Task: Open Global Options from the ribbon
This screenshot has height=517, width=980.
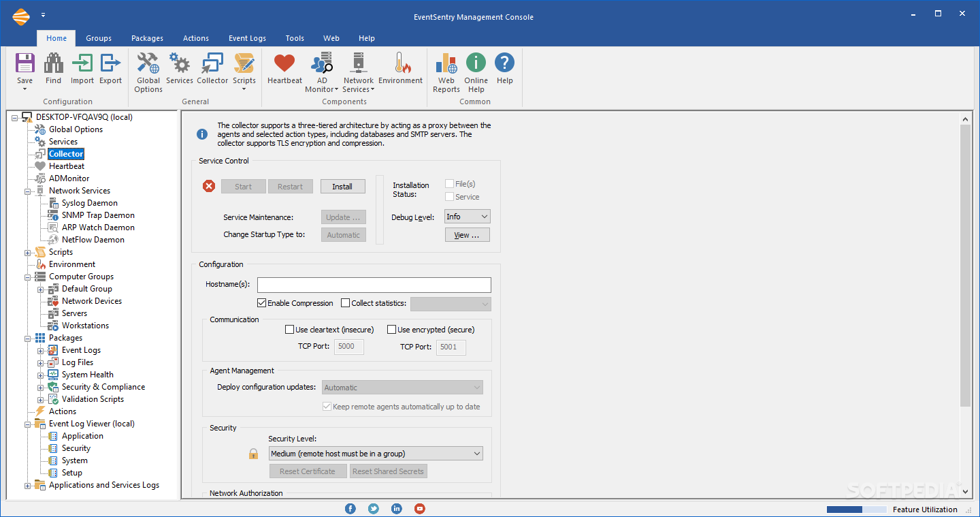Action: click(148, 63)
